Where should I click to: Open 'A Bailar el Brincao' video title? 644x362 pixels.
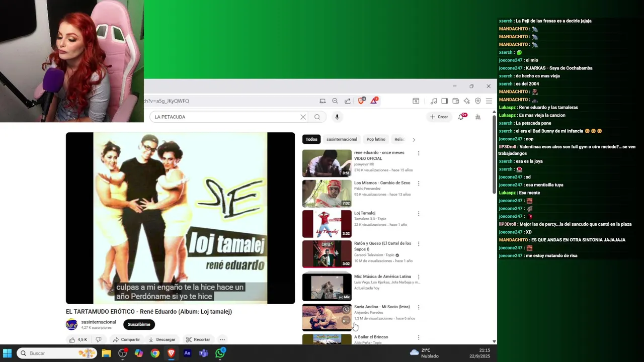[x=371, y=337]
